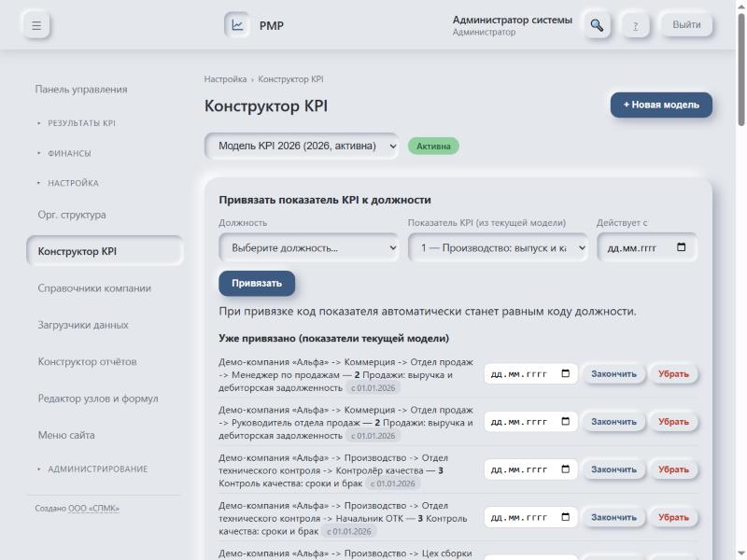Image resolution: width=747 pixels, height=560 pixels.
Task: Open Конструктор отчётов in sidebar
Action: pyautogui.click(x=87, y=361)
